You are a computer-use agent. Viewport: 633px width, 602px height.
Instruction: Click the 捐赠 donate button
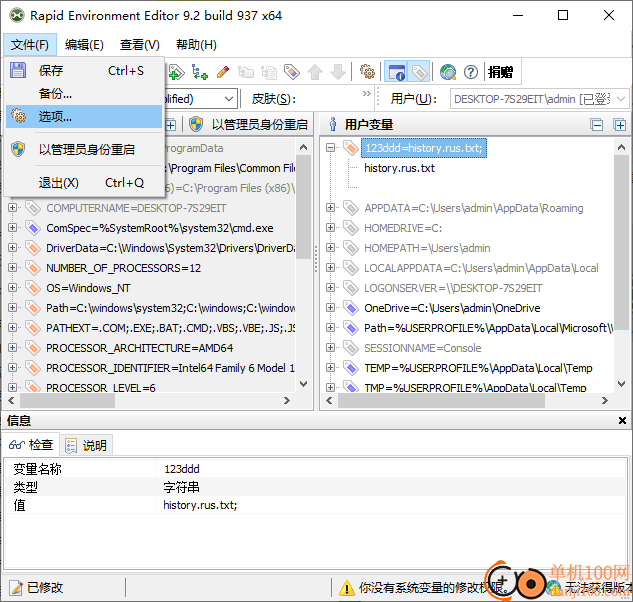tap(501, 72)
